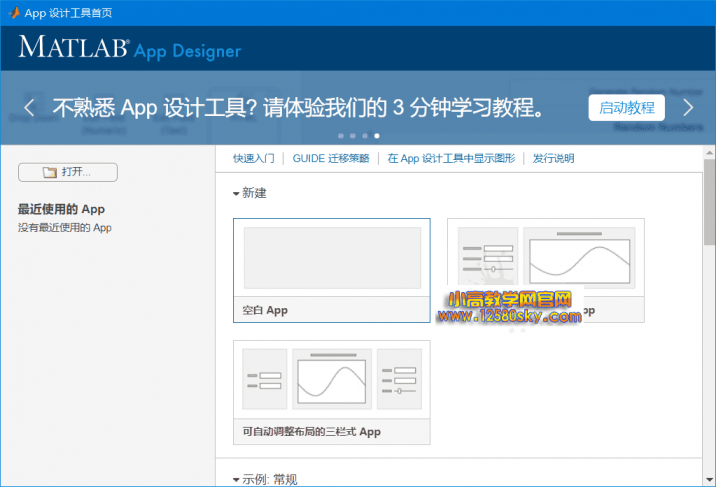This screenshot has width=716, height=487.
Task: Click the scrollbar down arrow
Action: (709, 480)
